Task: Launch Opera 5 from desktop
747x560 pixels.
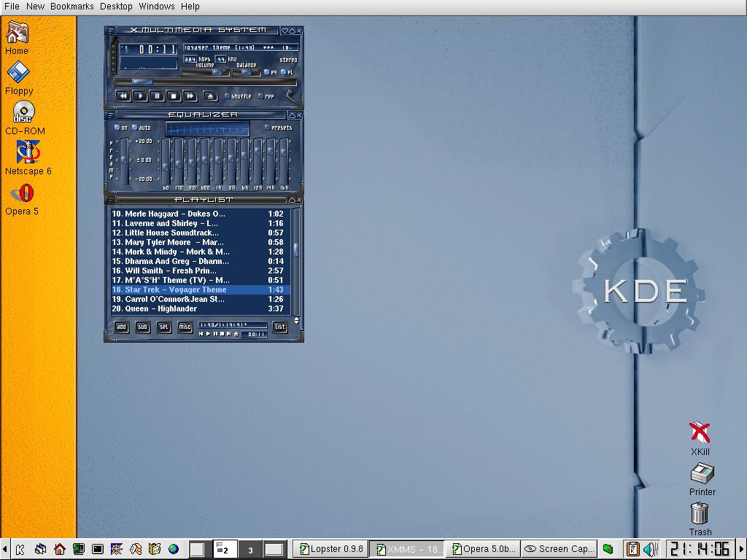Action: 26,194
